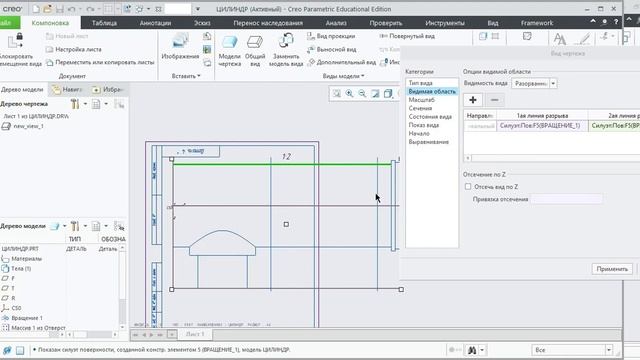Click 1ая линия разрыва cell value
Image resolution: width=640 pixels, height=360 pixels.
point(542,126)
